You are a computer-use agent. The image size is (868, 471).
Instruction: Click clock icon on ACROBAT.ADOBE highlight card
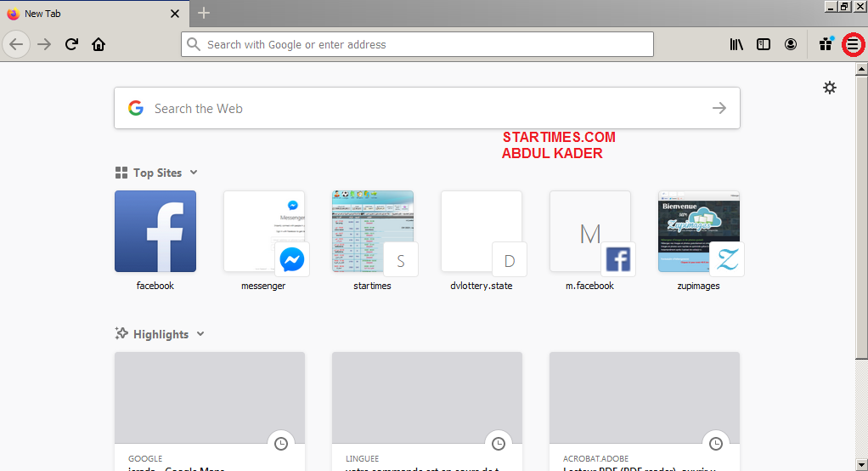716,443
